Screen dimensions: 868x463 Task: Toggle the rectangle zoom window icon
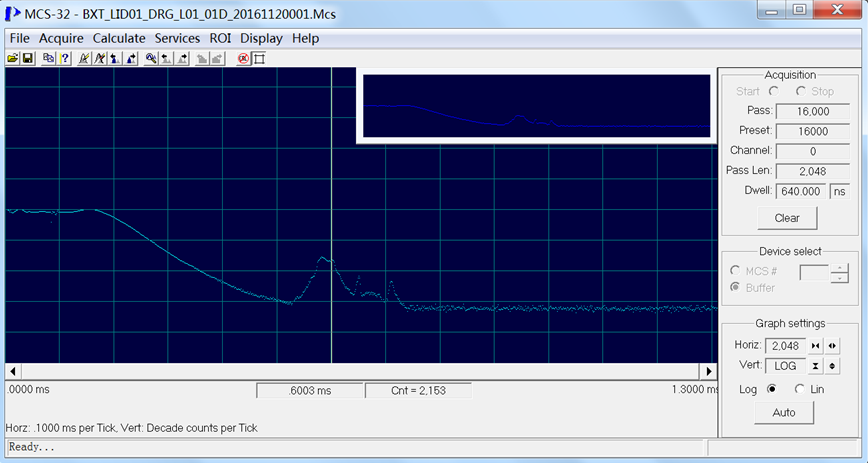pyautogui.click(x=259, y=58)
